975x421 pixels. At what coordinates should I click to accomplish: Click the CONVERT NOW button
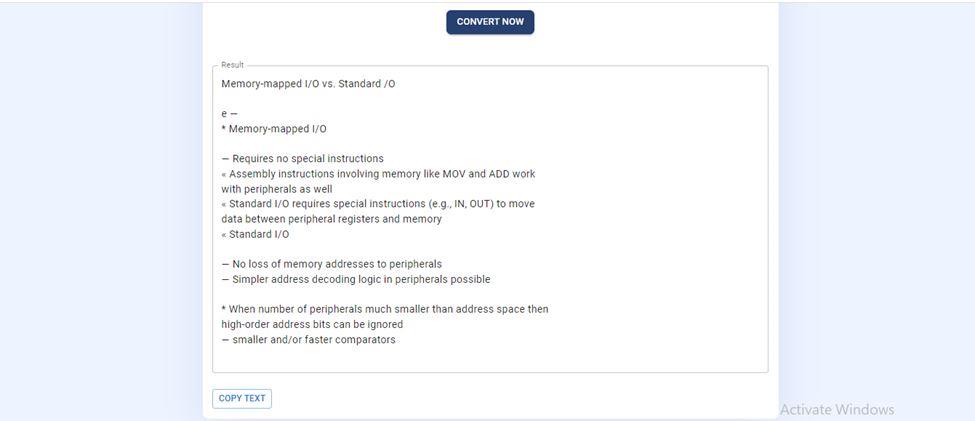click(490, 22)
